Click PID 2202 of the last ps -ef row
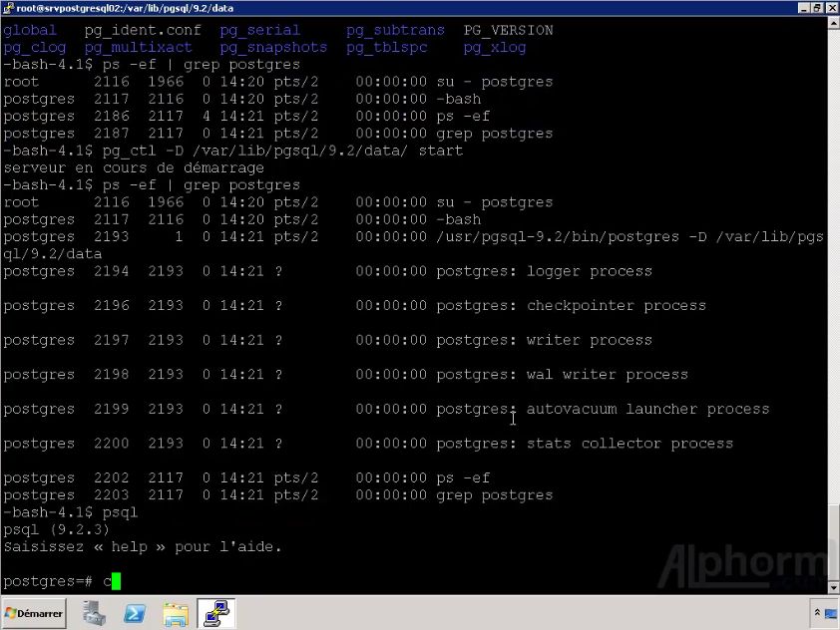Viewport: 840px width, 630px height. 112,478
